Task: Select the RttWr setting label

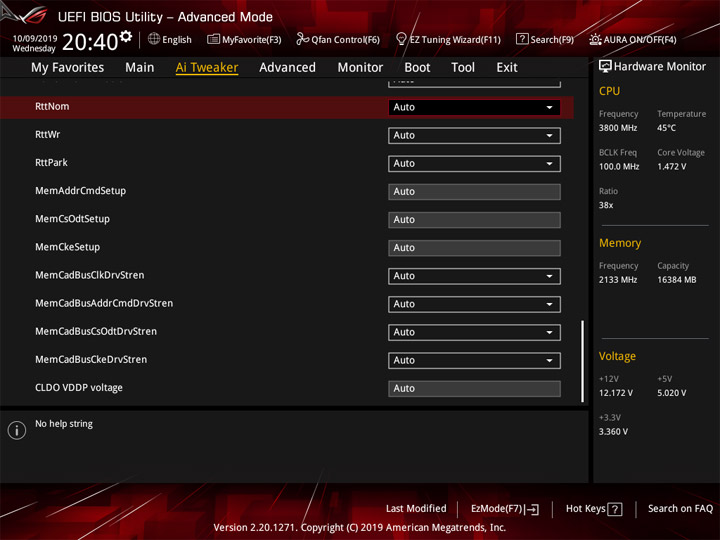Action: coord(48,135)
